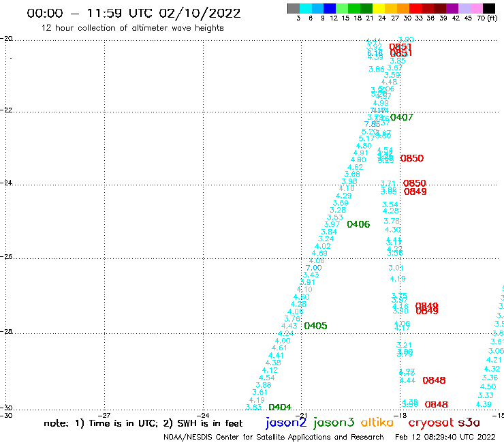Click the wave height value "4.48"

(390, 82)
